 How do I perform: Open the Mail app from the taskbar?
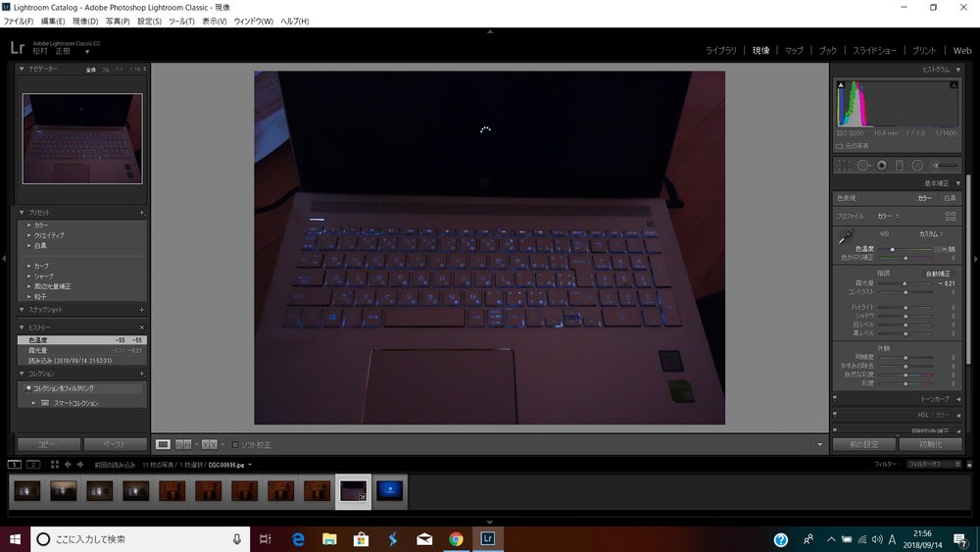pyautogui.click(x=424, y=539)
